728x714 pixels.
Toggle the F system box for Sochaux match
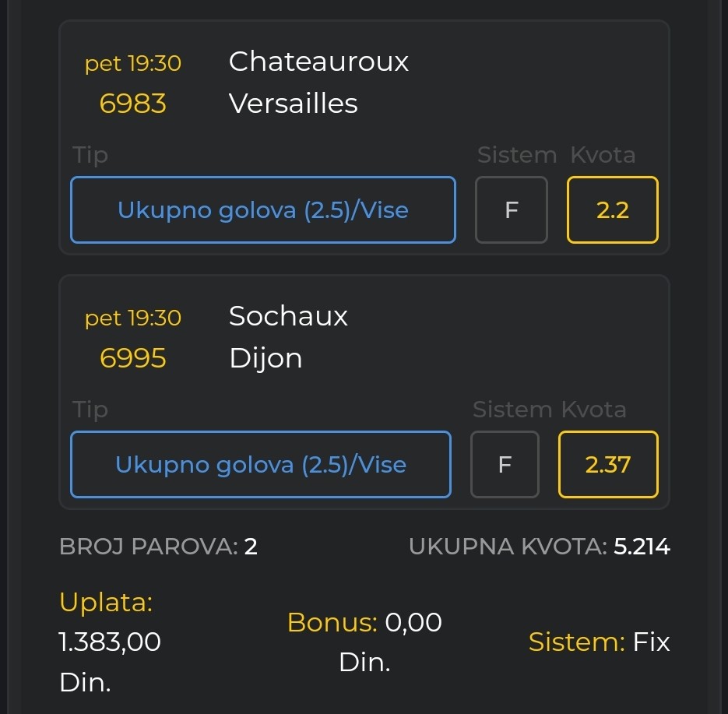(505, 464)
